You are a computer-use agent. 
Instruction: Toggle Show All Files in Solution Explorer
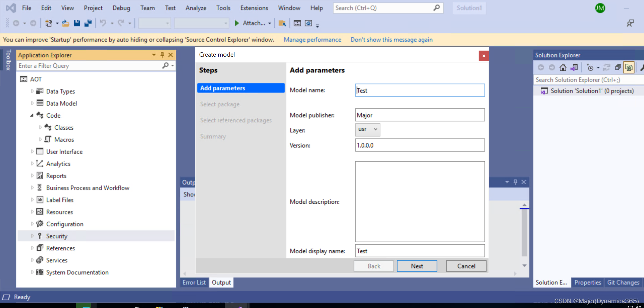click(629, 67)
